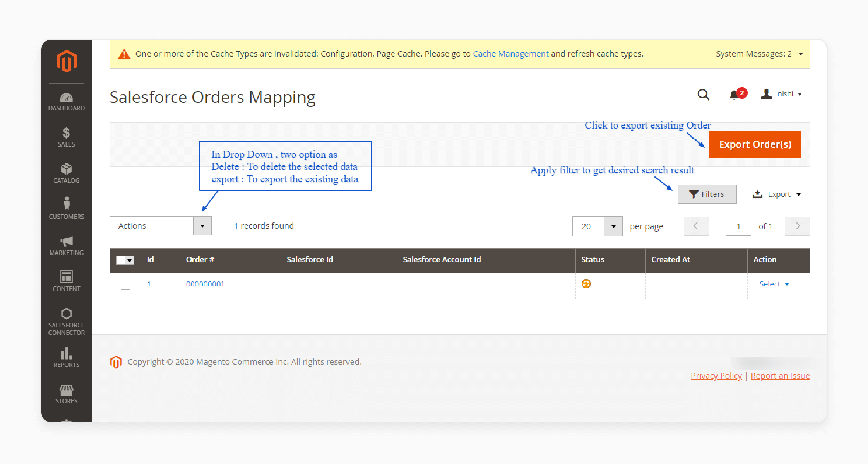
Task: Click the Magento logo in the footer
Action: tap(116, 362)
